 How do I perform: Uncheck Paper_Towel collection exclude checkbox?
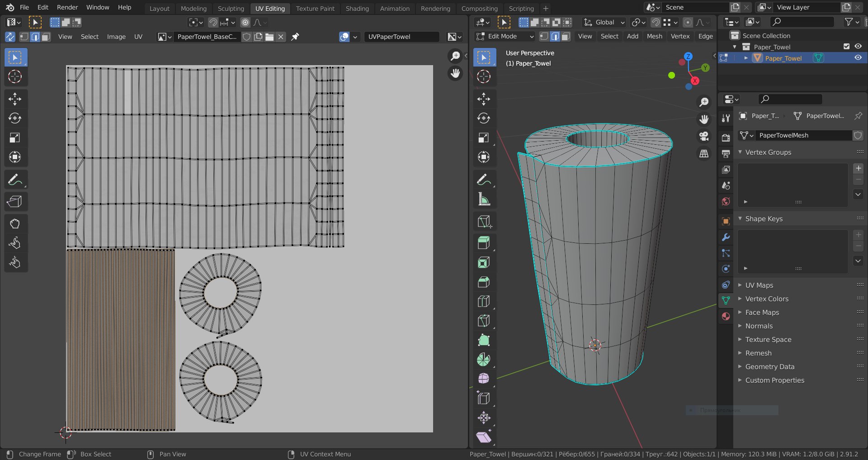(x=847, y=46)
